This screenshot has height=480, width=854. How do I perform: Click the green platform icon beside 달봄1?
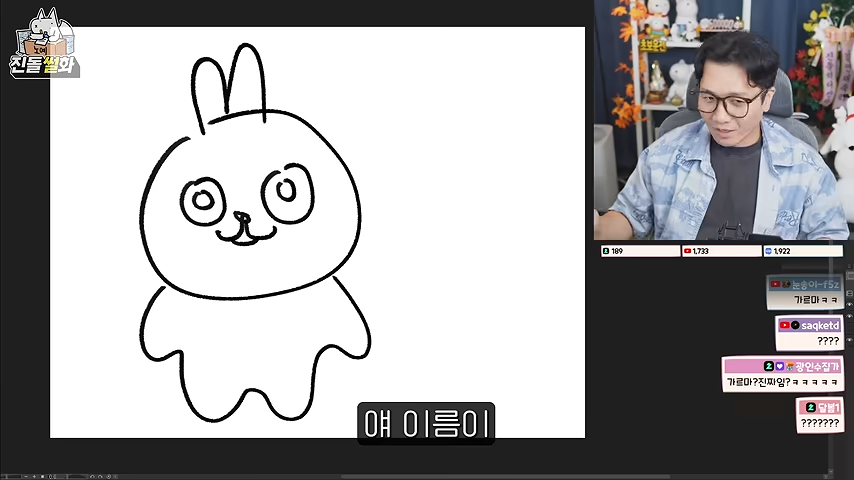click(x=810, y=407)
